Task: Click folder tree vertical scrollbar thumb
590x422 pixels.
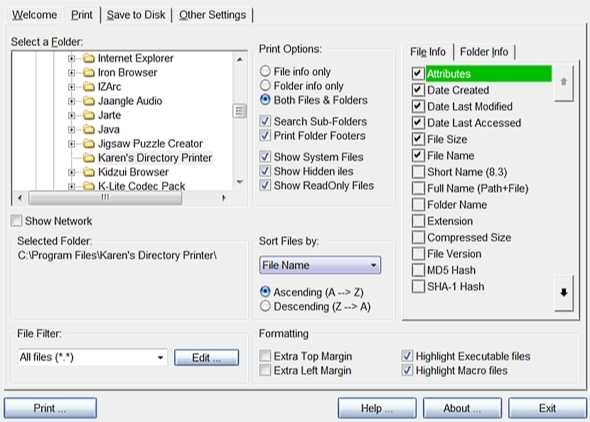Action: coord(239,111)
